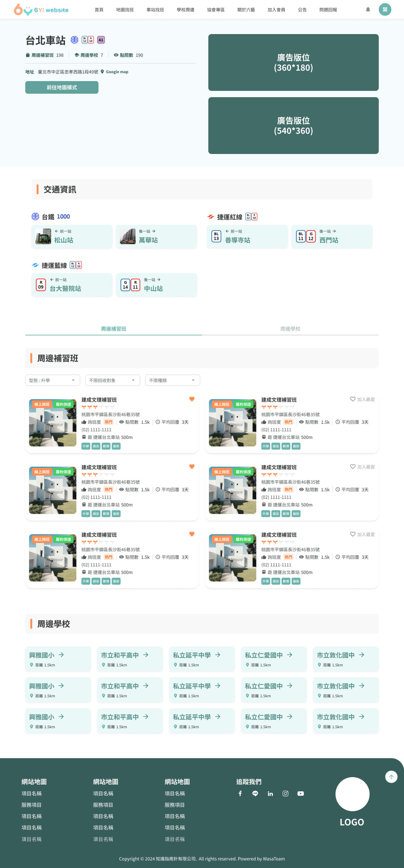404x868 pixels.
Task: Go to next station 西門站
Action: [332, 237]
